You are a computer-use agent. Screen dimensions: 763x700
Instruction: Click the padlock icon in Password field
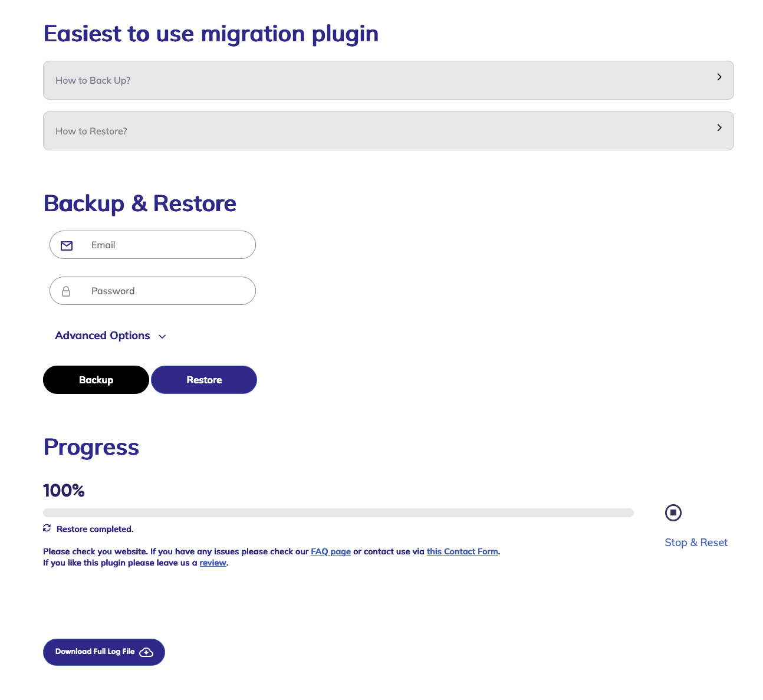pos(66,291)
